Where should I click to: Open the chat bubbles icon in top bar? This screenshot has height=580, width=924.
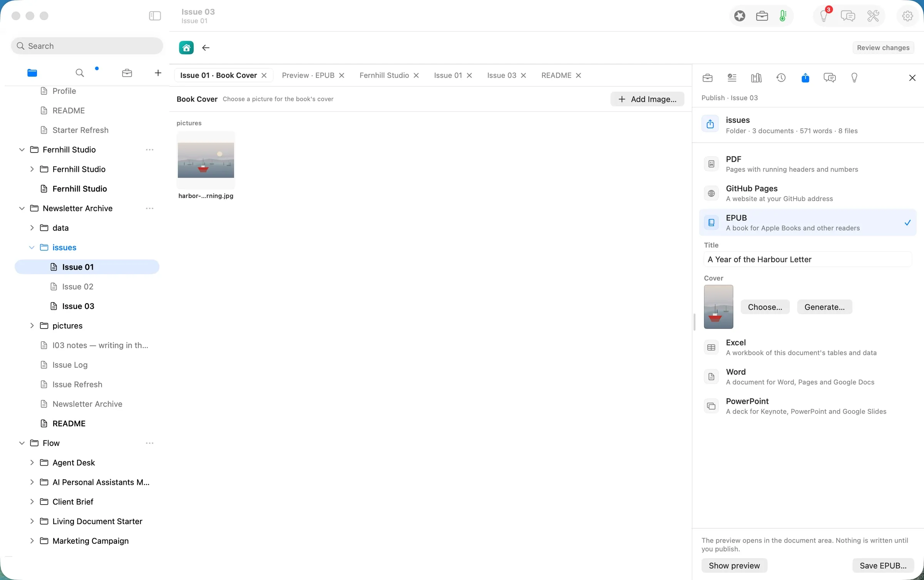pyautogui.click(x=848, y=16)
